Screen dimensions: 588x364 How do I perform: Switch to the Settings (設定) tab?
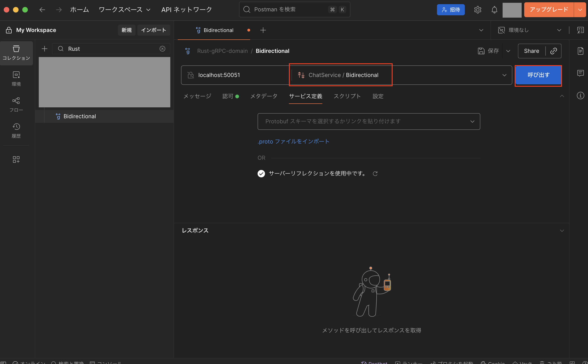(x=378, y=96)
